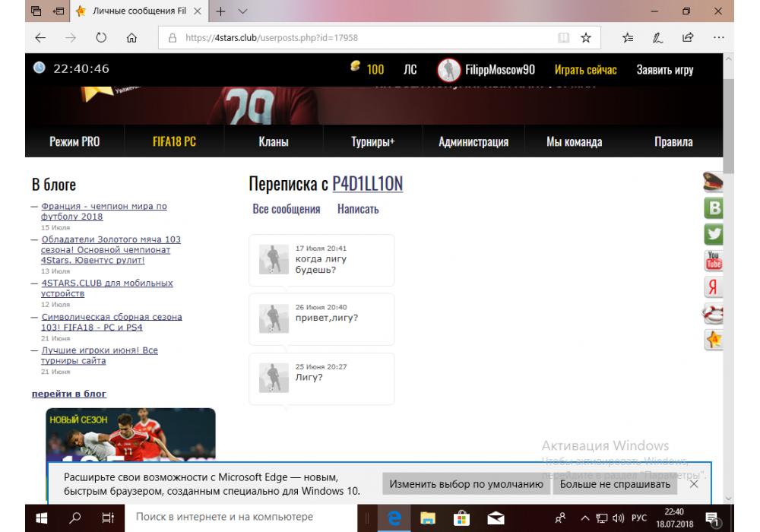Open the P4D1LL10N profile link
760x532 pixels.
pos(367,184)
